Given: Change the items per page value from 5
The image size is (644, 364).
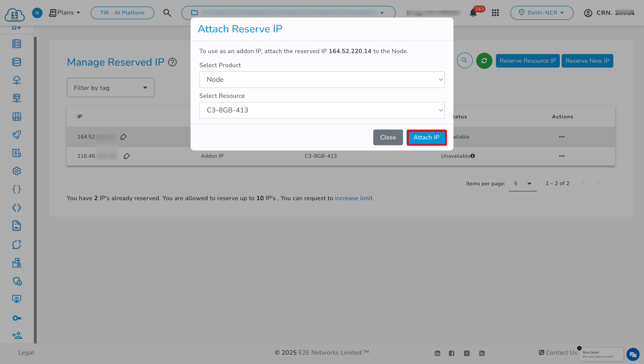Looking at the screenshot, I should tap(522, 184).
